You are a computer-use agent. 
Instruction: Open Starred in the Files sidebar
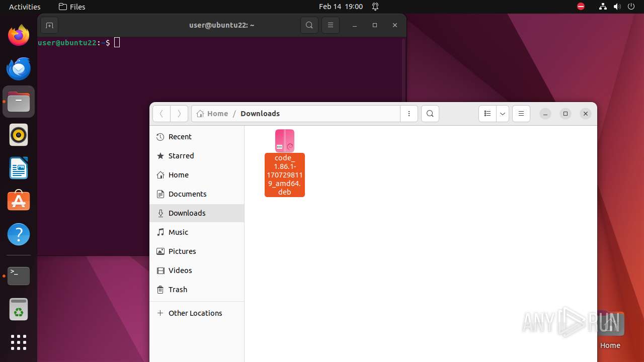197,156
